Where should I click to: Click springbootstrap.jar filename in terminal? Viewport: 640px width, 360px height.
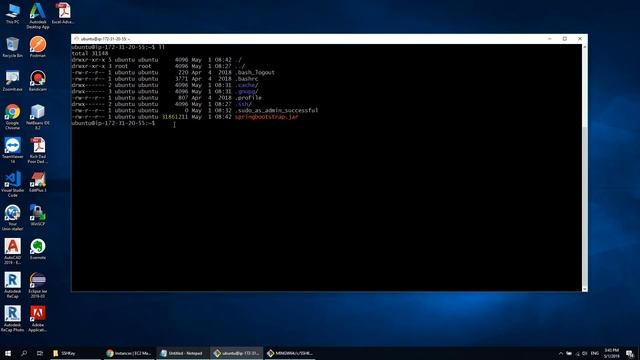pyautogui.click(x=267, y=117)
